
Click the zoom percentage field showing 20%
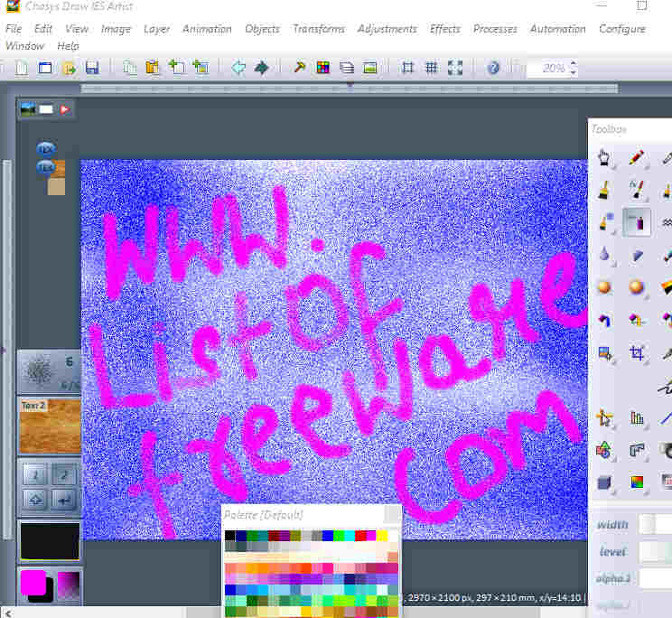(547, 68)
